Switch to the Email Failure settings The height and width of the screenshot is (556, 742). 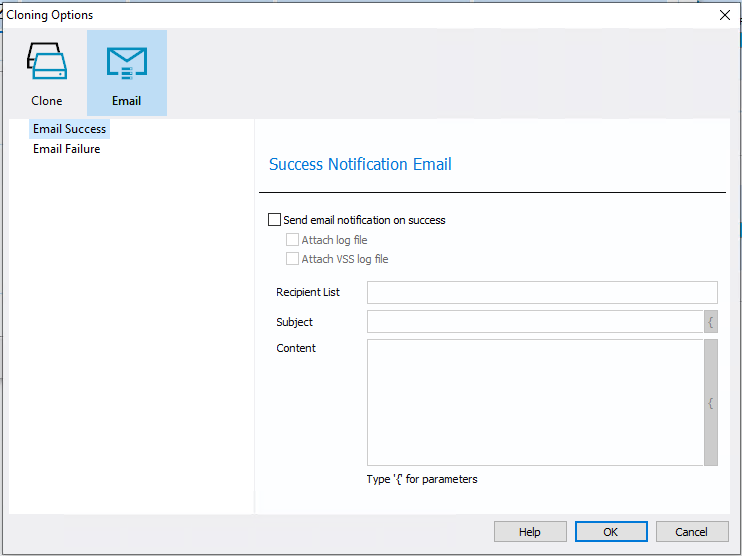tap(67, 149)
